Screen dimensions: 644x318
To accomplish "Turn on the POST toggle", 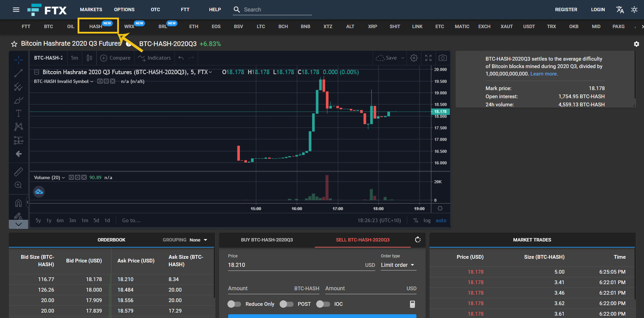I will 286,304.
